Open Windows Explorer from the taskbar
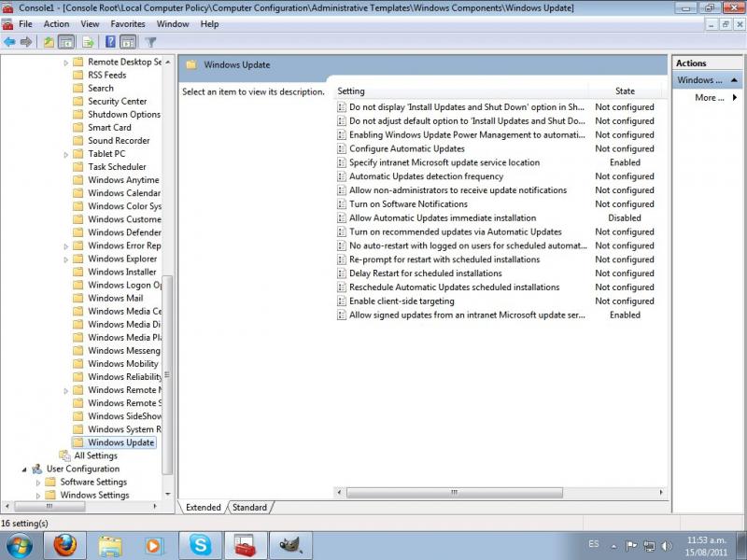 pyautogui.click(x=110, y=546)
